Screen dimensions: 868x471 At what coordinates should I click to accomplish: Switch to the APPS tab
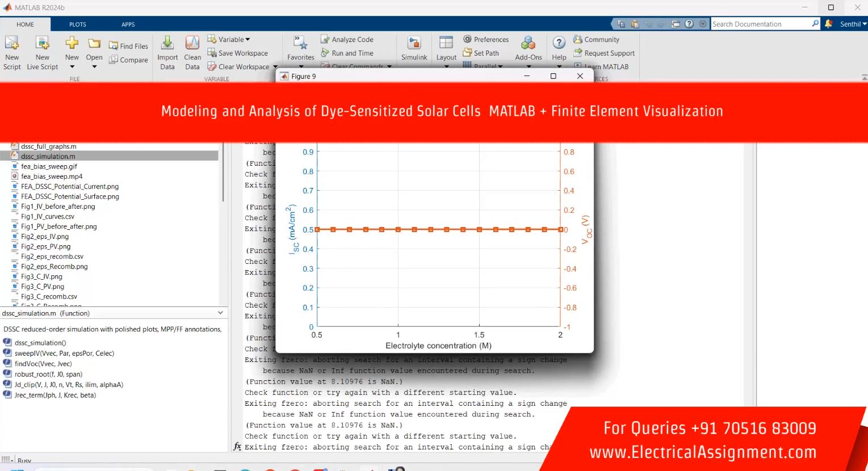[128, 24]
